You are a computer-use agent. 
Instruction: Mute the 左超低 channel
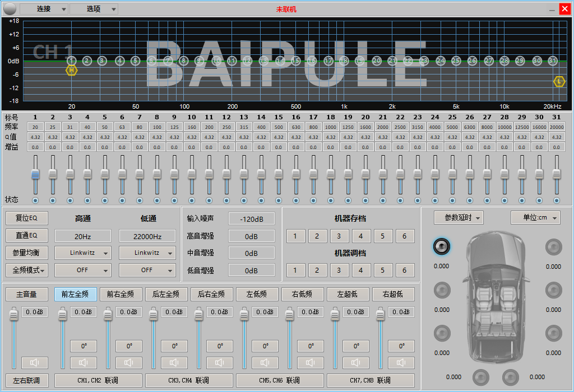(x=356, y=362)
